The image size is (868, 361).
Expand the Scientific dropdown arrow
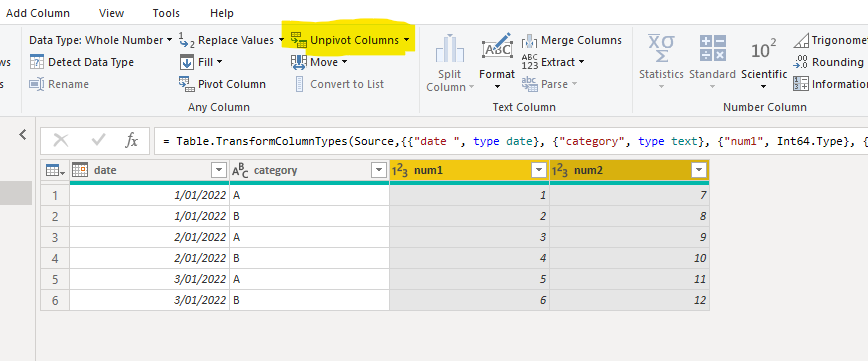[764, 87]
